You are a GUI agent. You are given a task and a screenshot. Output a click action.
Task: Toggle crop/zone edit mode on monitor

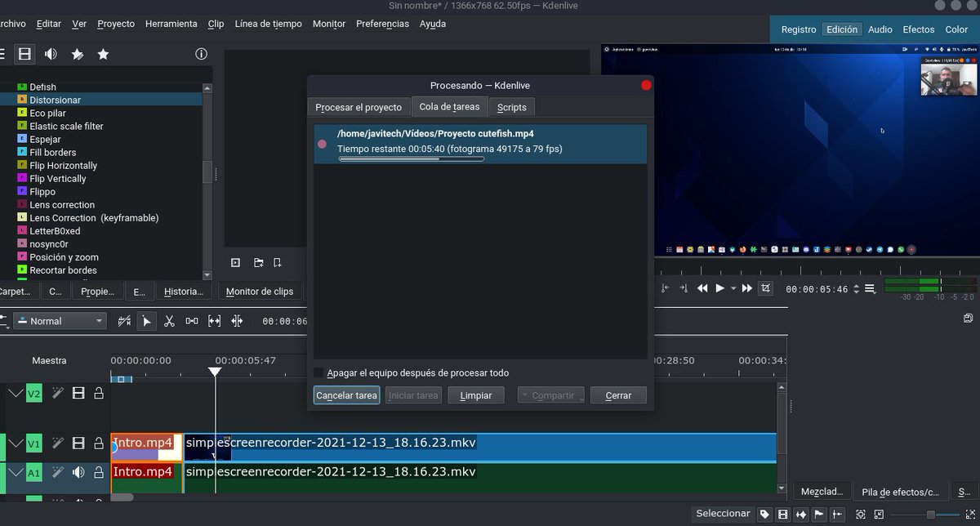[765, 288]
